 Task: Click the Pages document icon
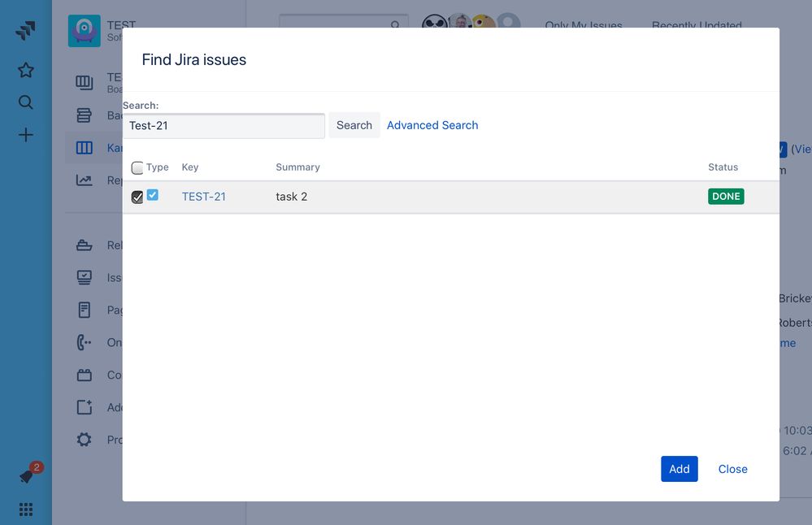coord(84,310)
